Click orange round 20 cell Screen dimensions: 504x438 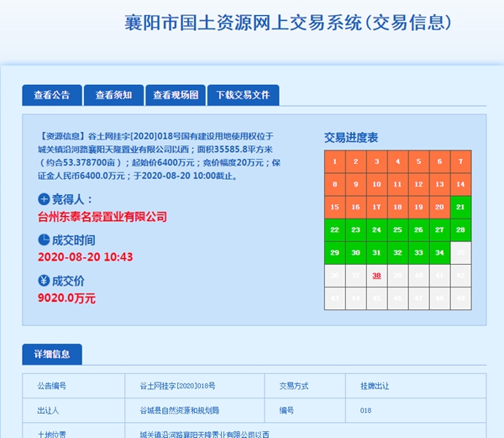[x=439, y=207]
